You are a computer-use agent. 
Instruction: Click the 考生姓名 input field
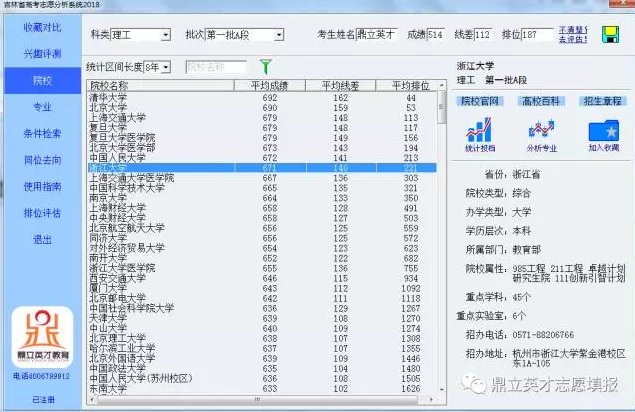[376, 35]
